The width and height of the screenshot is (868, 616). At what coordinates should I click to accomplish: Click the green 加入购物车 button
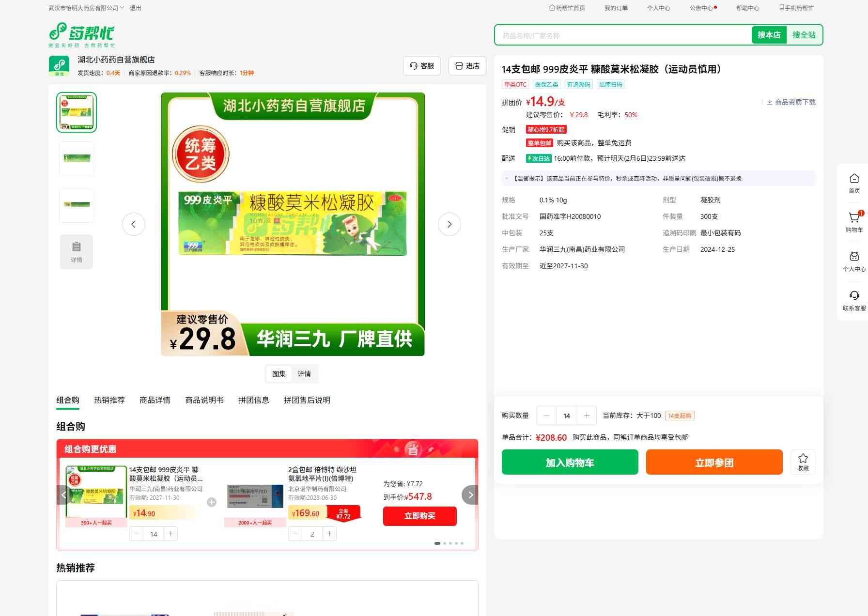tap(570, 462)
